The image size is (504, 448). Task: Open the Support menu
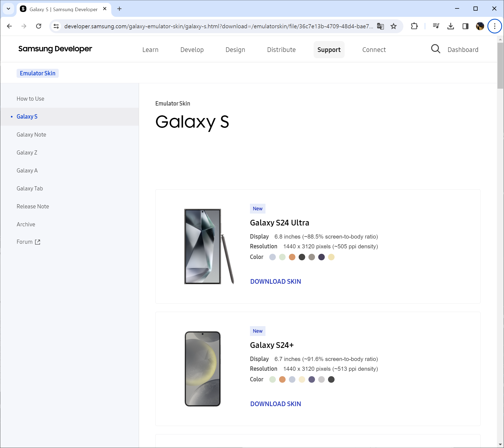(x=329, y=50)
